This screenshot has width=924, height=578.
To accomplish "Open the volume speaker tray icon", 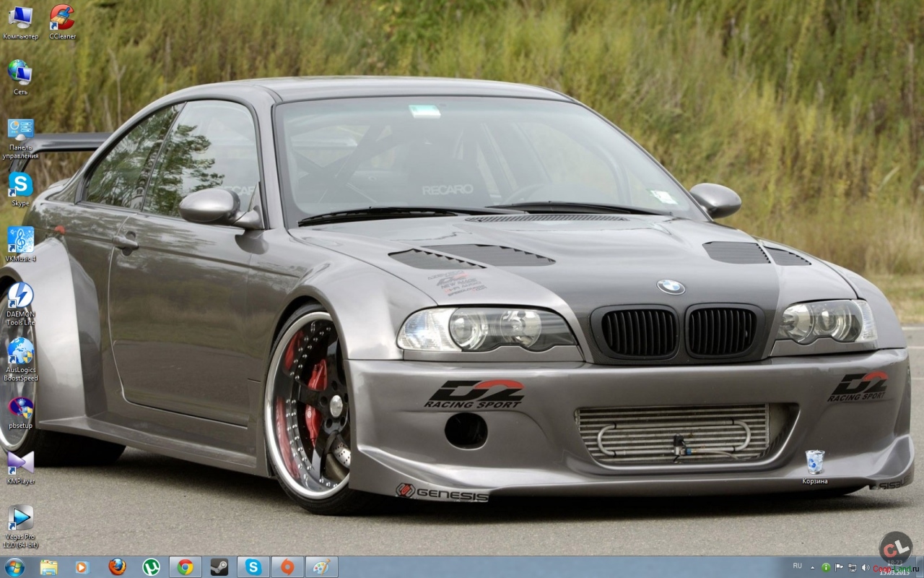I will 864,567.
